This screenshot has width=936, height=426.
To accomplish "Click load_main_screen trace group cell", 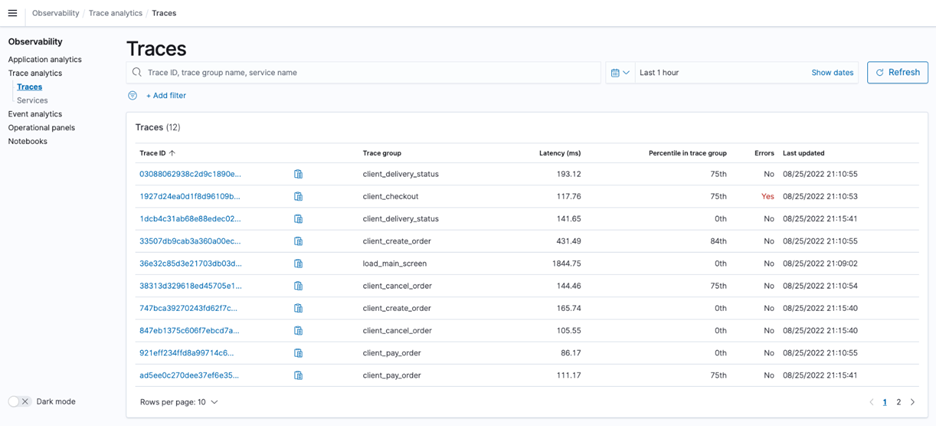I will pos(395,264).
